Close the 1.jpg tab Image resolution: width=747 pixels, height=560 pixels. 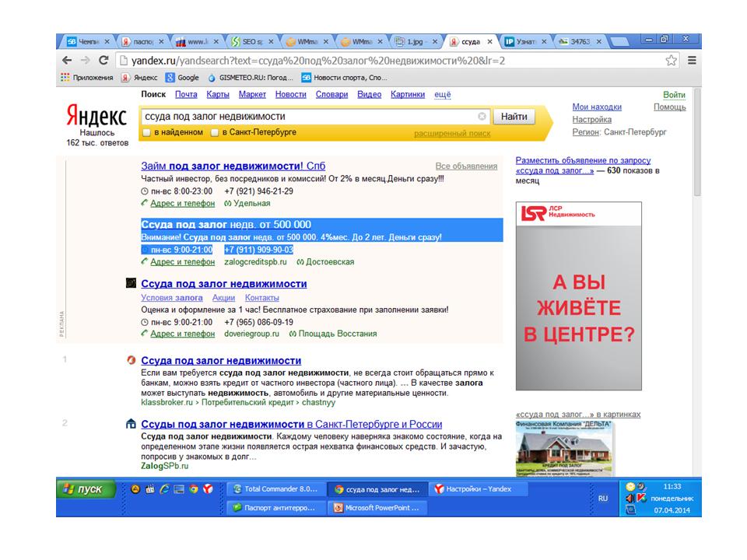coord(435,42)
